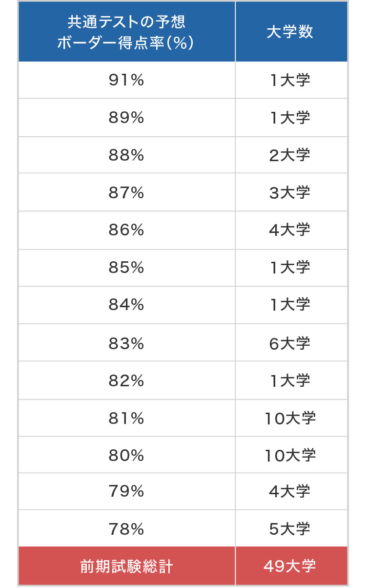This screenshot has height=588, width=366.
Task: Click the 6大学 cell beside 83%
Action: point(291,343)
